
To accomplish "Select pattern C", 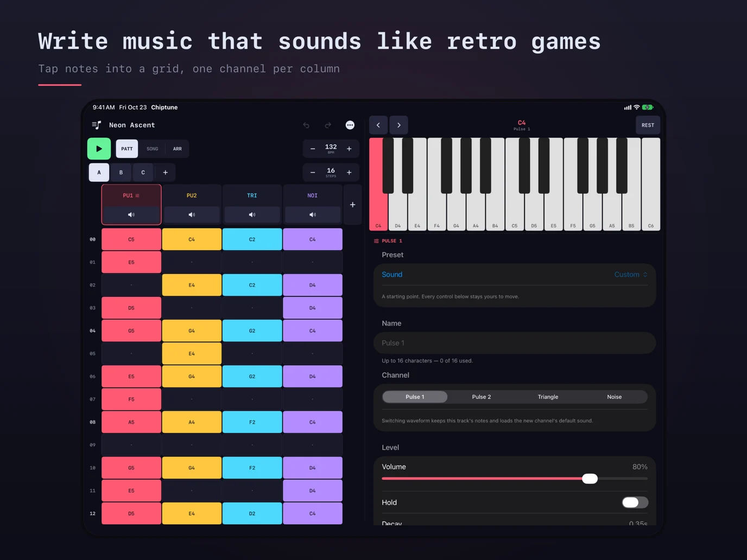I will pos(143,173).
